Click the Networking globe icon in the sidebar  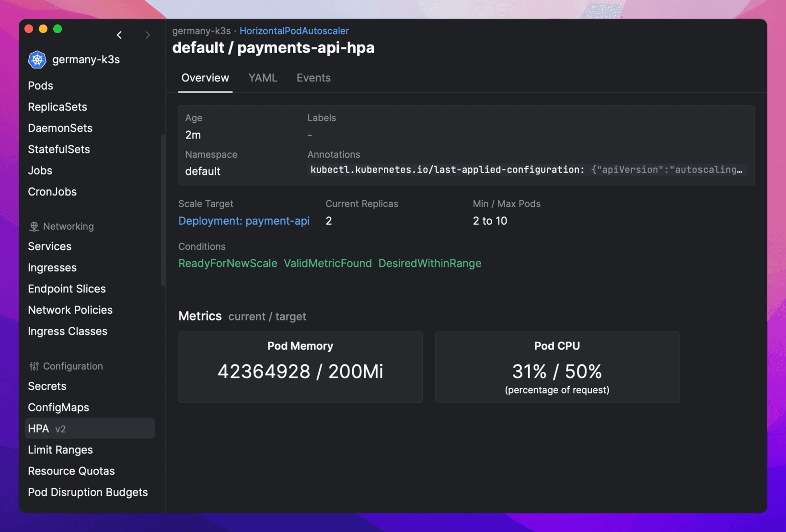pyautogui.click(x=34, y=226)
